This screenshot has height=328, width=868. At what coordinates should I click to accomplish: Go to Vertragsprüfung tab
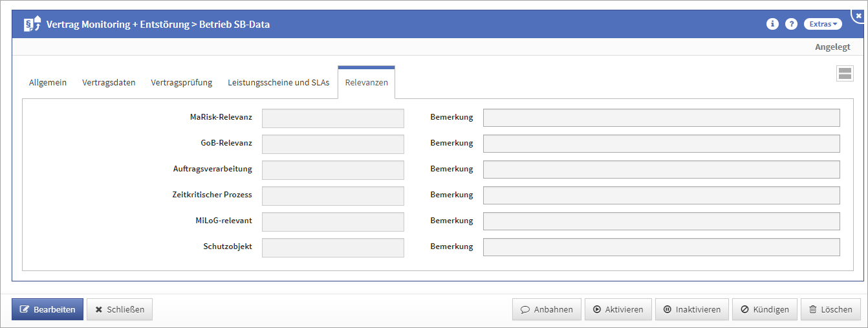click(x=182, y=83)
